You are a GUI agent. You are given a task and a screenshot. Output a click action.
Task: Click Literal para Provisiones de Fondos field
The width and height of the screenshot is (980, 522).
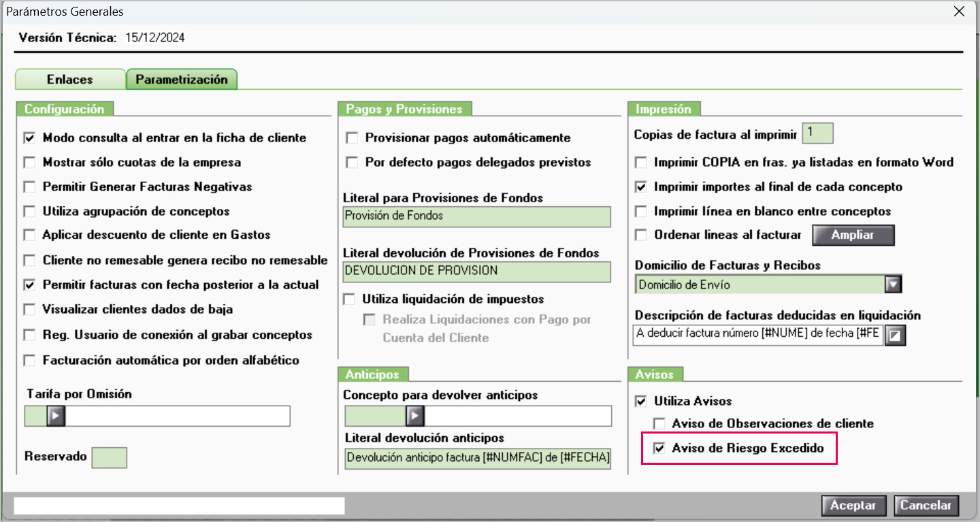pos(477,216)
